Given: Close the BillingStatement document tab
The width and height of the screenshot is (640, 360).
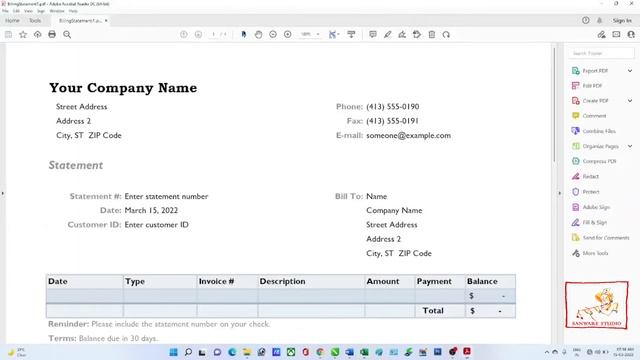Looking at the screenshot, I should pos(106,20).
